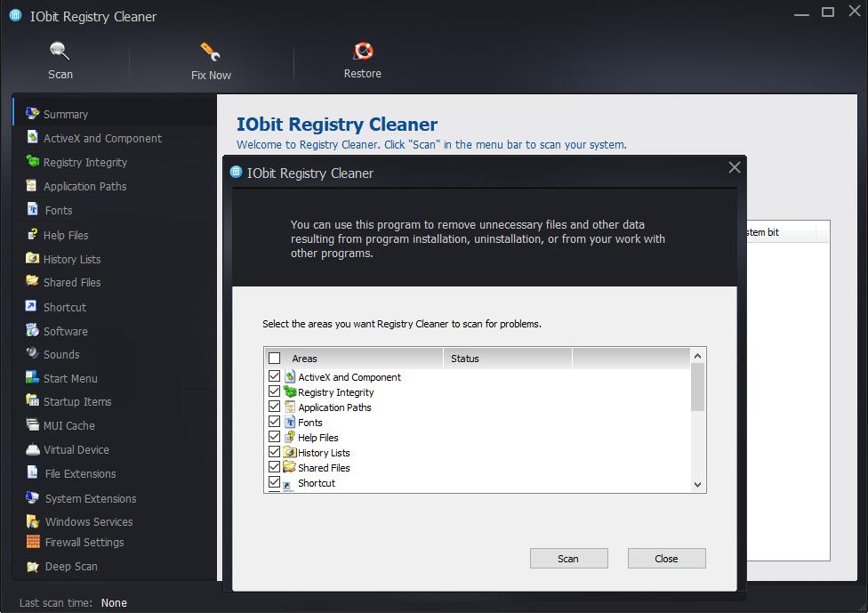Viewport: 868px width, 613px height.
Task: Click the Fonts label in dialog list
Action: 310,423
